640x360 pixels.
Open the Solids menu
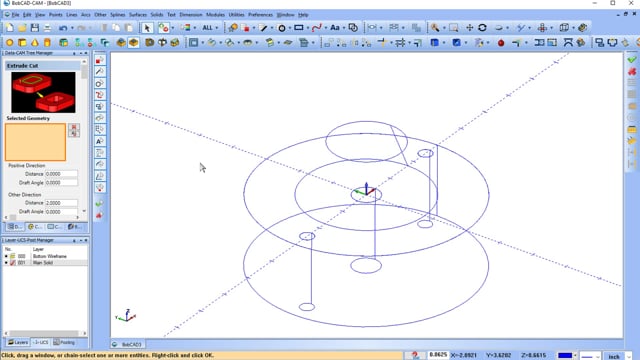(157, 15)
